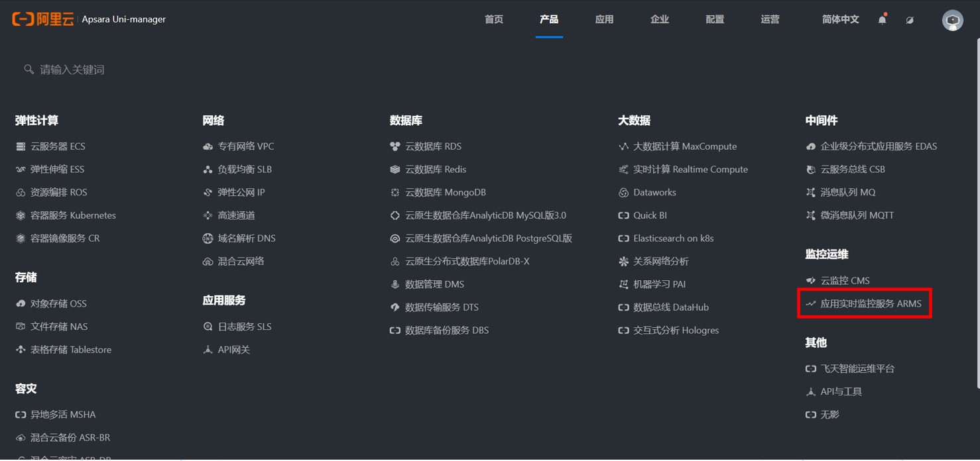Click the 云服务器 ECS icon
Screen dimensions: 980x461
[21, 146]
